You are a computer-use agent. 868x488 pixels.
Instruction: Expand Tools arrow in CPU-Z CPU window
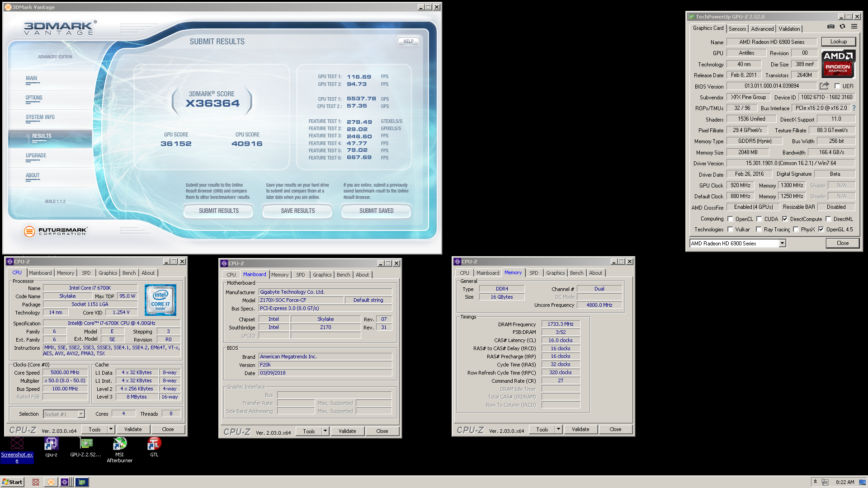coord(111,429)
